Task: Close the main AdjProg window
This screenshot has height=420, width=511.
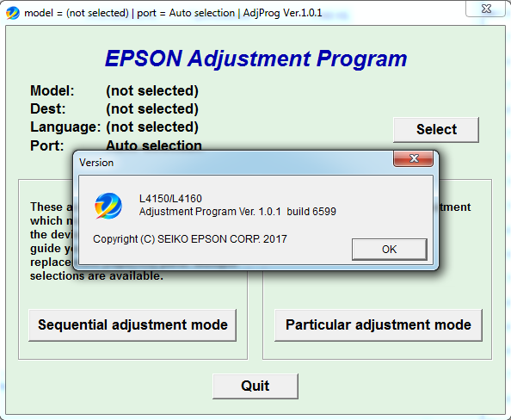Action: 486,9
